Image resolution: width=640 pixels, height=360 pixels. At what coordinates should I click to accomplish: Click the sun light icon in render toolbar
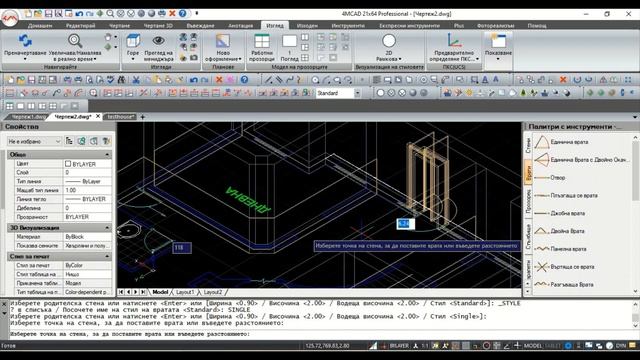point(469,93)
